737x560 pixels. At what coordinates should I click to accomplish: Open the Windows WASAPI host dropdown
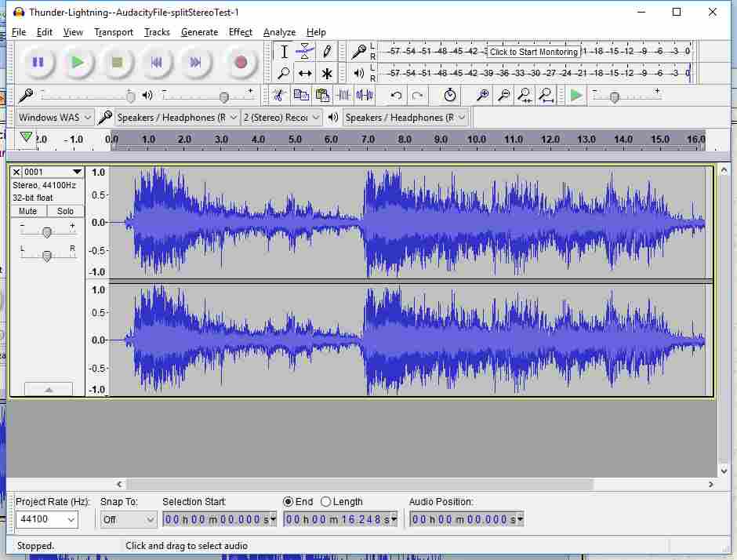point(55,118)
